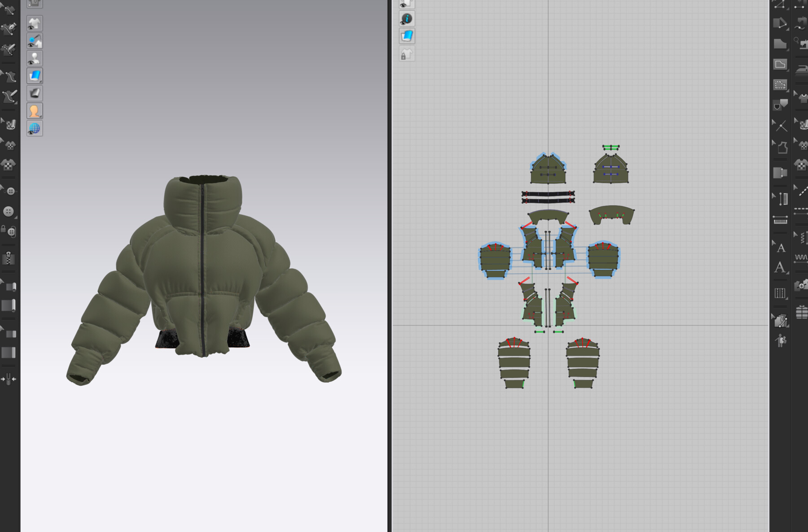Select the Internal Polygon/Line tool
This screenshot has width=808, height=532.
point(780,64)
